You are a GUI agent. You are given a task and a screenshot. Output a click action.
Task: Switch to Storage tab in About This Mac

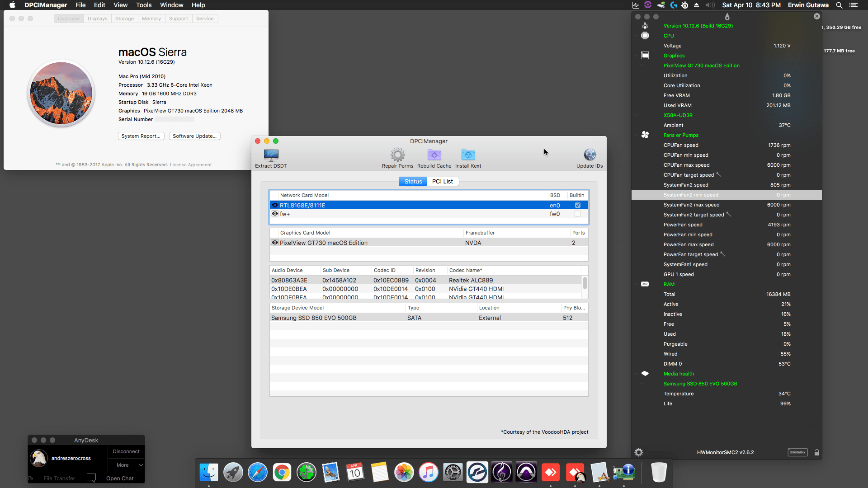(124, 19)
